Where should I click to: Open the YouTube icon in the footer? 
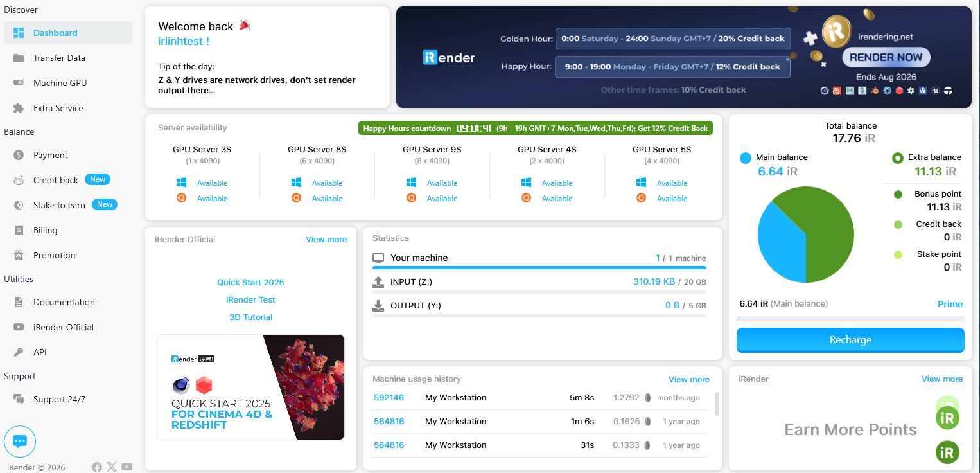pos(127,467)
